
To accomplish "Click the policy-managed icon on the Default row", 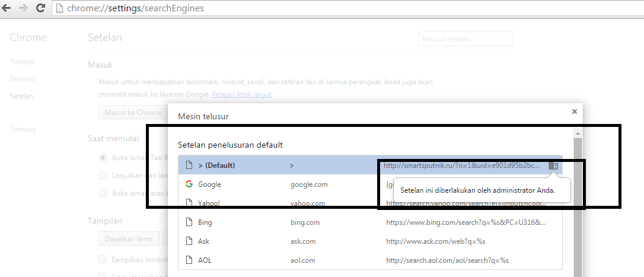I will coord(553,165).
